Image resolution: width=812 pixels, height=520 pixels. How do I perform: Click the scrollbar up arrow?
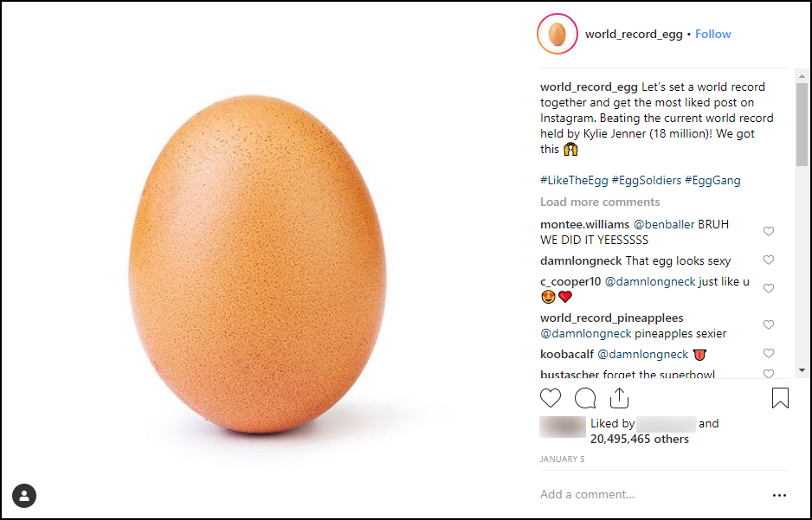[802, 76]
